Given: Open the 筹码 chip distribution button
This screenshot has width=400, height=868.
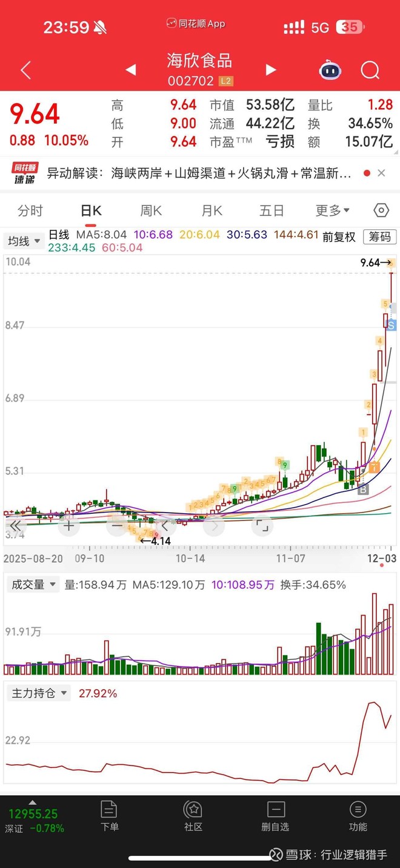Looking at the screenshot, I should point(380,237).
